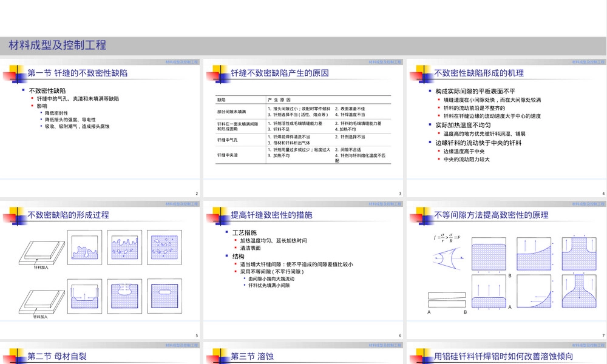Select line starting 适当增大钎缝间隙

tap(296, 265)
